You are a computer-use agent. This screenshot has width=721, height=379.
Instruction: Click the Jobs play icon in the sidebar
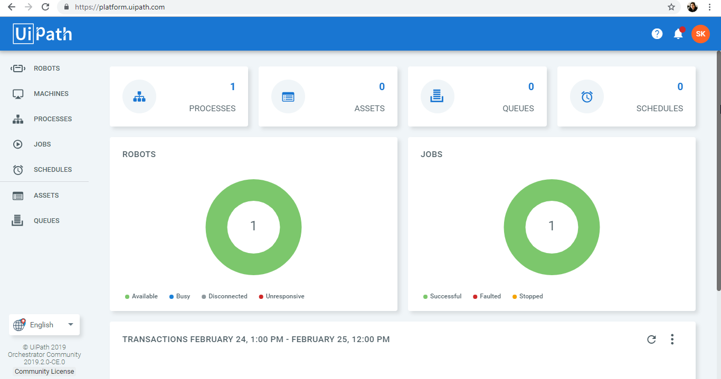[x=17, y=144]
